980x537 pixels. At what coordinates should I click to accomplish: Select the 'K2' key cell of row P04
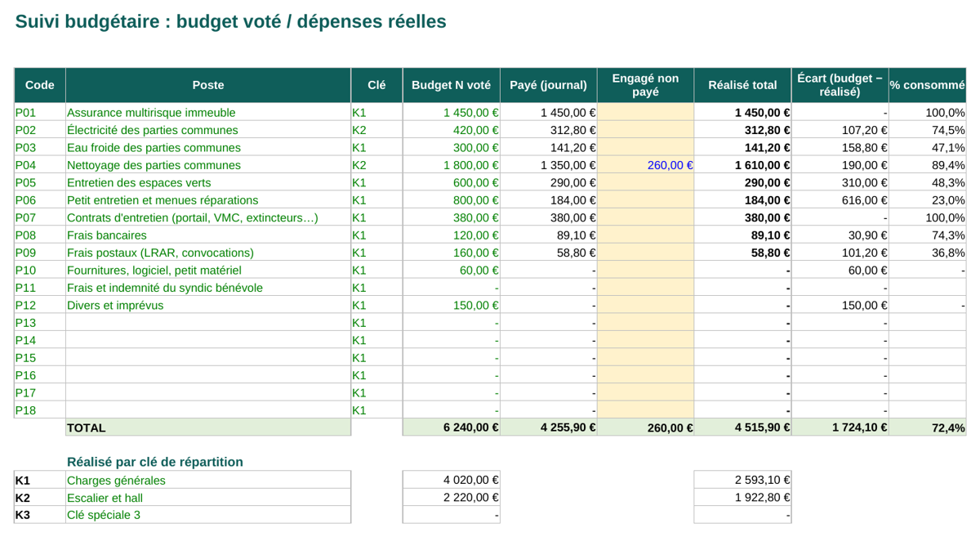coord(376,165)
